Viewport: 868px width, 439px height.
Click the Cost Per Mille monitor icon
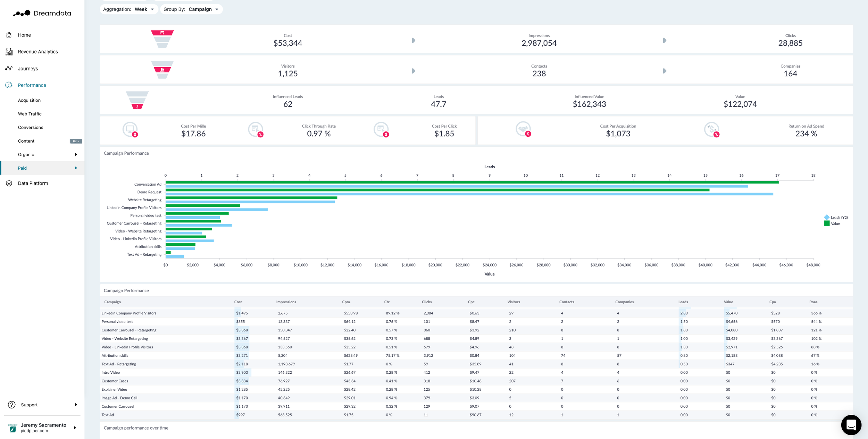click(x=130, y=130)
